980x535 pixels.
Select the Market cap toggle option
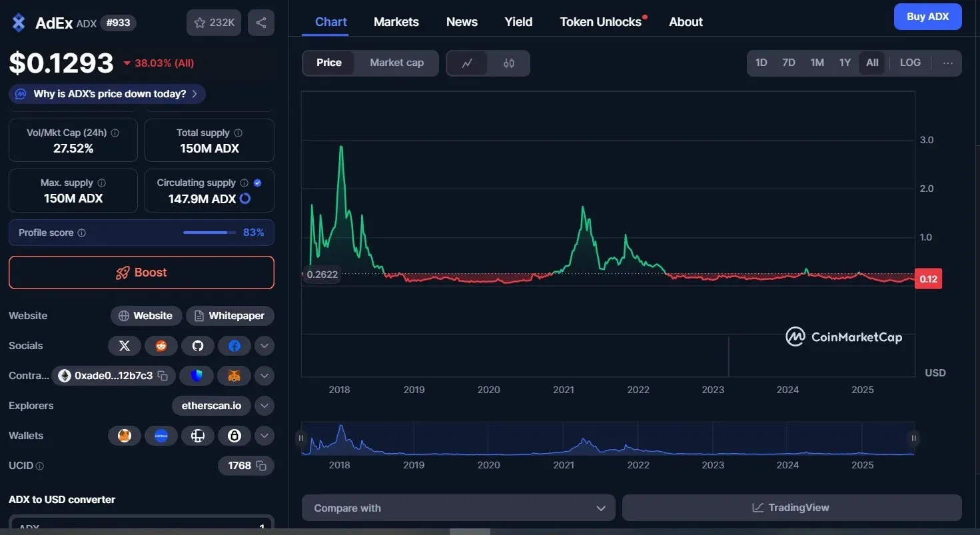(397, 63)
